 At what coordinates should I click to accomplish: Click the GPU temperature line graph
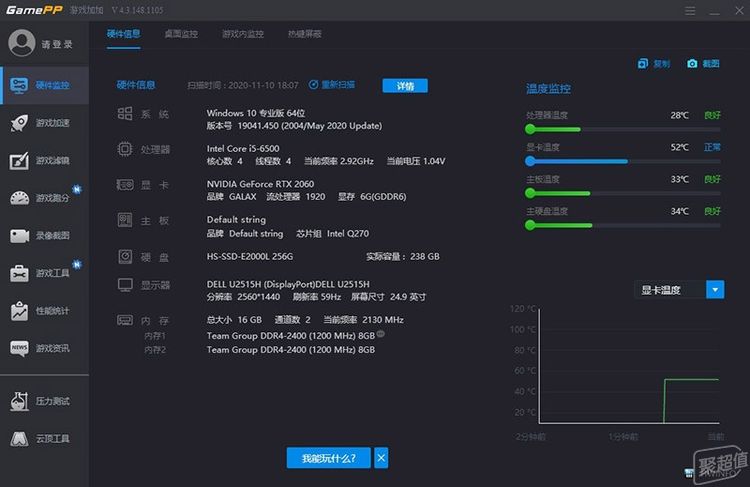[x=629, y=366]
